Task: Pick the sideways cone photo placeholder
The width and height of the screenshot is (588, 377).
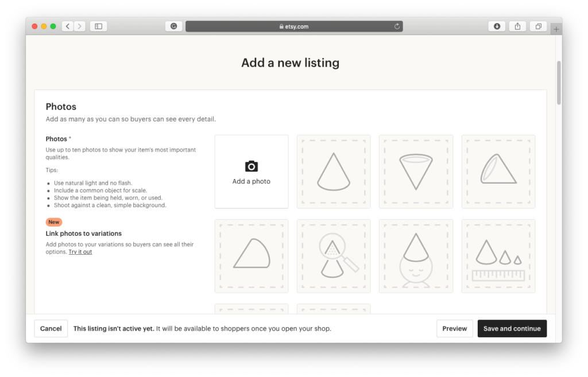Action: (x=252, y=256)
